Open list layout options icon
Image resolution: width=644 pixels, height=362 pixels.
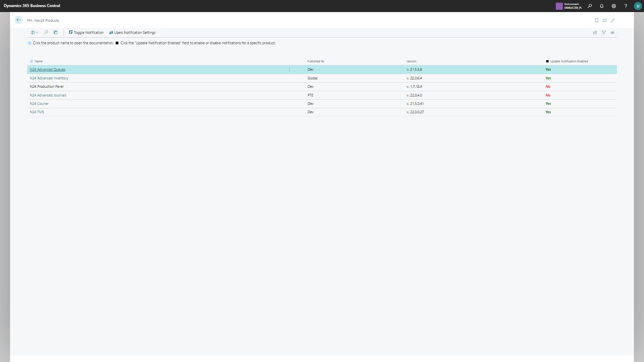[612, 33]
